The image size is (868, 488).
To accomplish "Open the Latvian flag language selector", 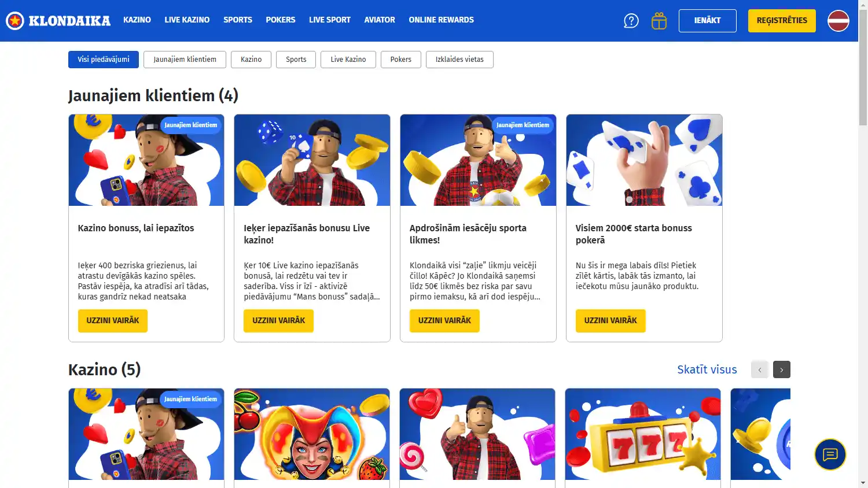I will click(838, 21).
